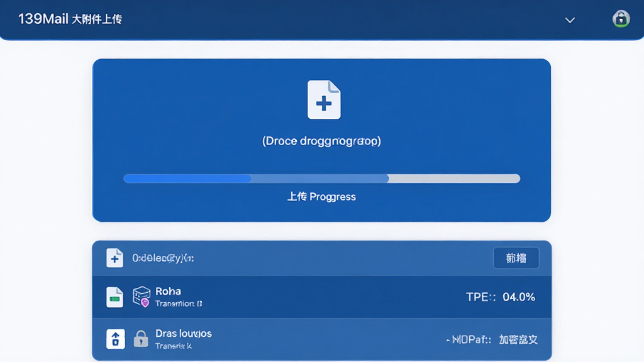The width and height of the screenshot is (644, 362).
Task: Click the upload file icon beside Dras loujos
Action: [x=116, y=339]
